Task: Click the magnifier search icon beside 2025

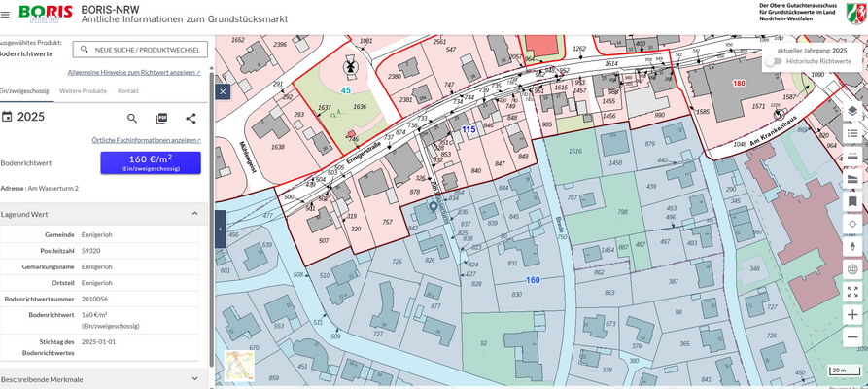Action: coord(132,118)
